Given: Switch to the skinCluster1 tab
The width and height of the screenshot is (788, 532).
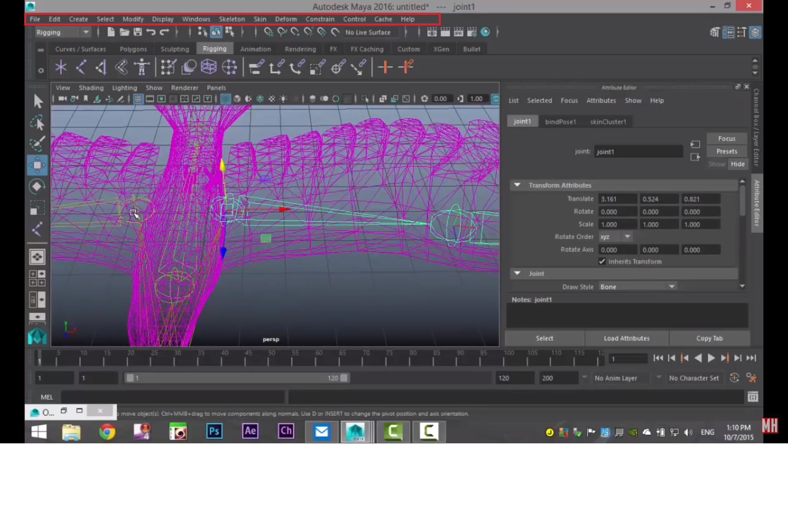Looking at the screenshot, I should pyautogui.click(x=608, y=122).
